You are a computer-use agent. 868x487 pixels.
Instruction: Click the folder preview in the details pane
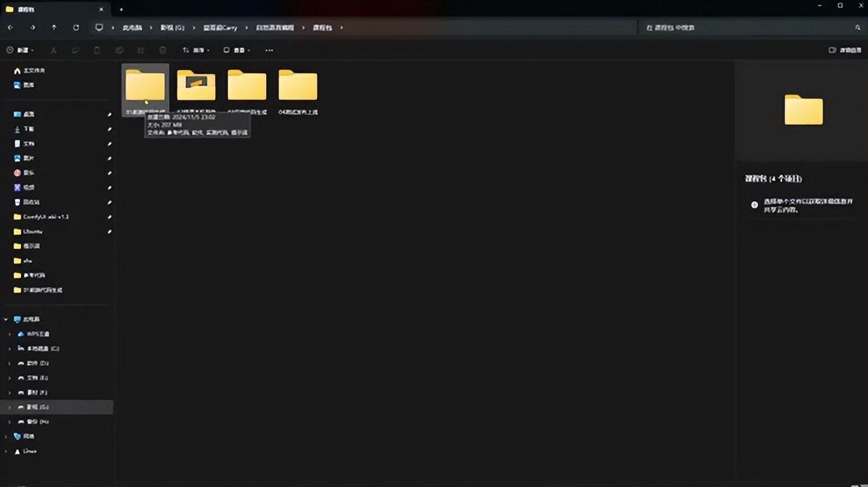[x=803, y=109]
